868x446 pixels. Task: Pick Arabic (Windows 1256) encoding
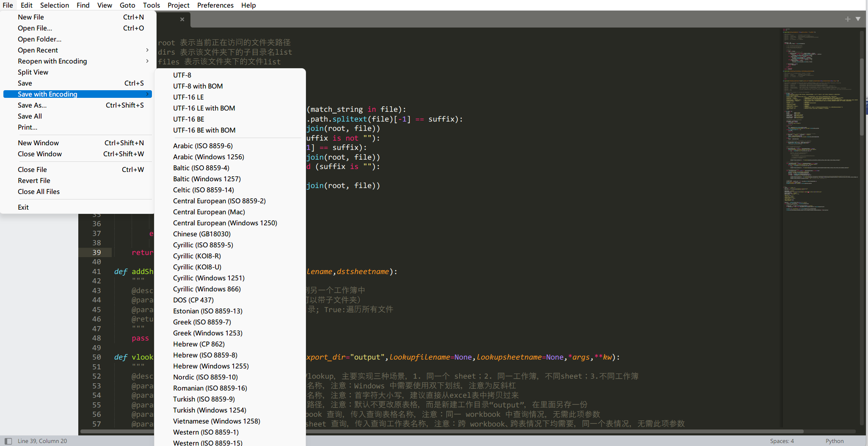(230, 157)
